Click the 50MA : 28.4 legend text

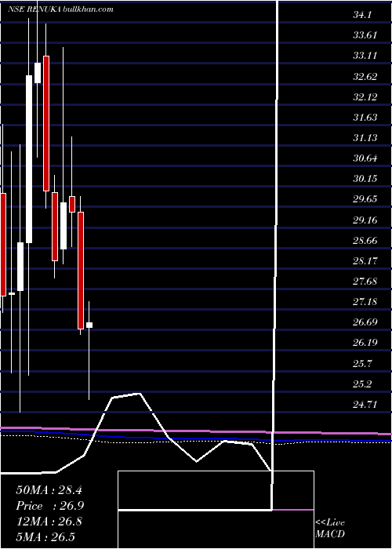49,490
